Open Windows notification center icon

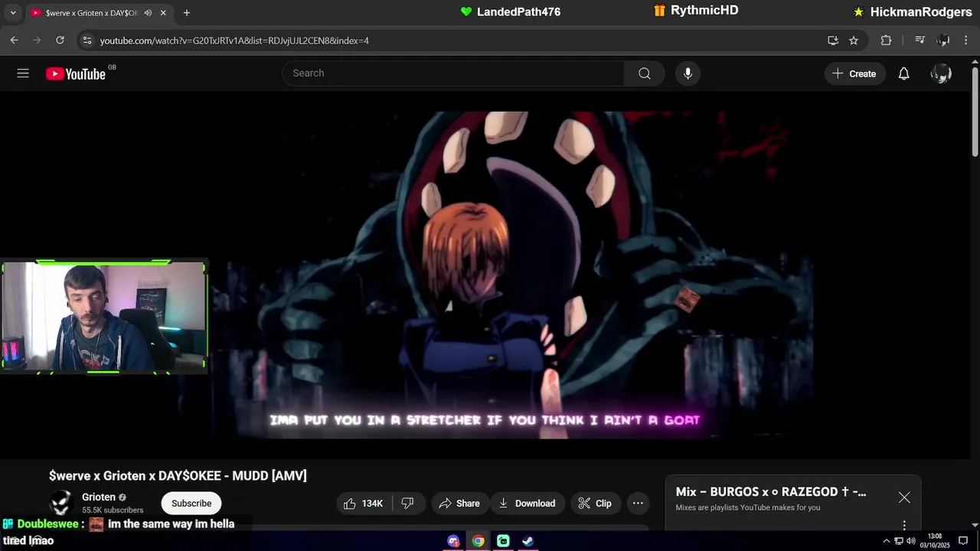pyautogui.click(x=963, y=541)
